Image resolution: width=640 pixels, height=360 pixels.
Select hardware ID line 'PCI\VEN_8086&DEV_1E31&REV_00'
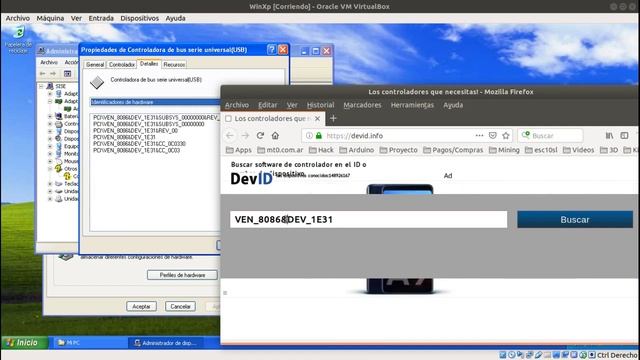click(x=136, y=131)
